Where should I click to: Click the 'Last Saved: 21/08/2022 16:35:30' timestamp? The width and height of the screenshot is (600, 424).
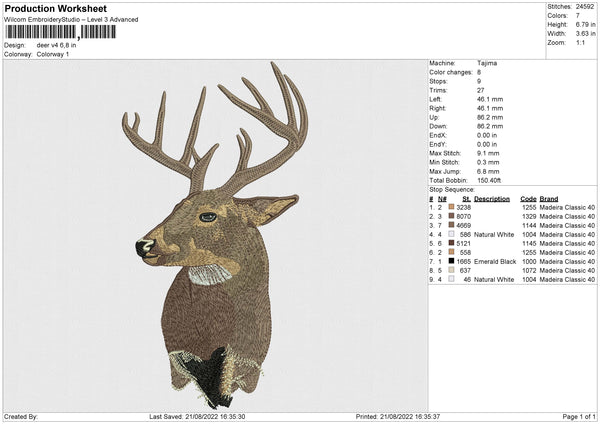(x=197, y=417)
